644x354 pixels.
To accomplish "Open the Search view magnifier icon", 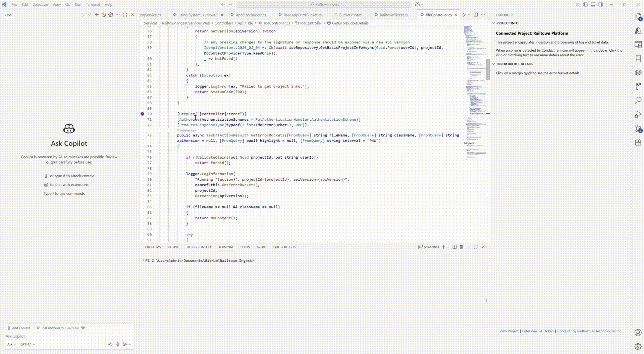I will [x=638, y=100].
